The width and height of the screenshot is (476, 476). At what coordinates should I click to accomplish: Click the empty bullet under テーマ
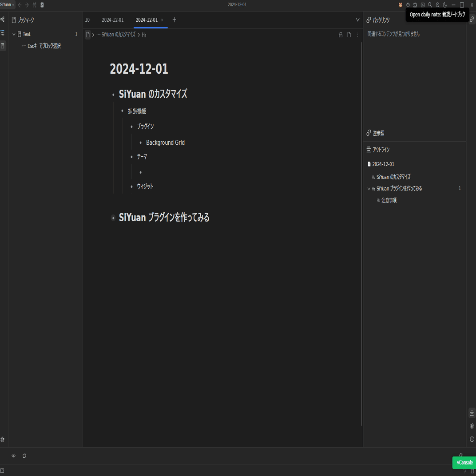click(x=141, y=172)
